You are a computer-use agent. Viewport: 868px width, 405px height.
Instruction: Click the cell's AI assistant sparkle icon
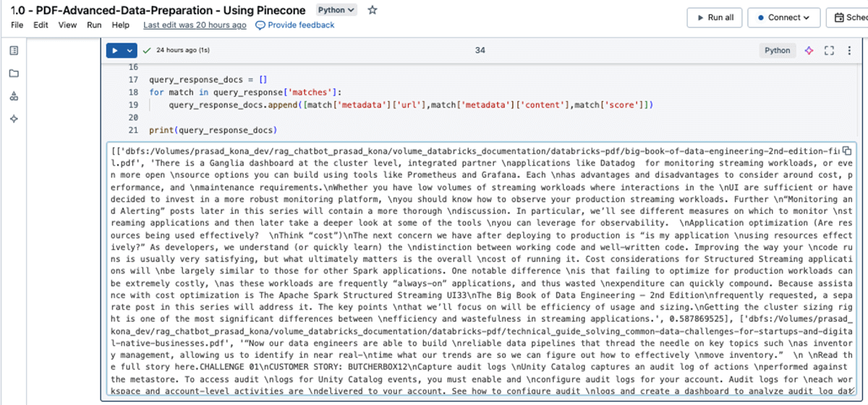[810, 51]
